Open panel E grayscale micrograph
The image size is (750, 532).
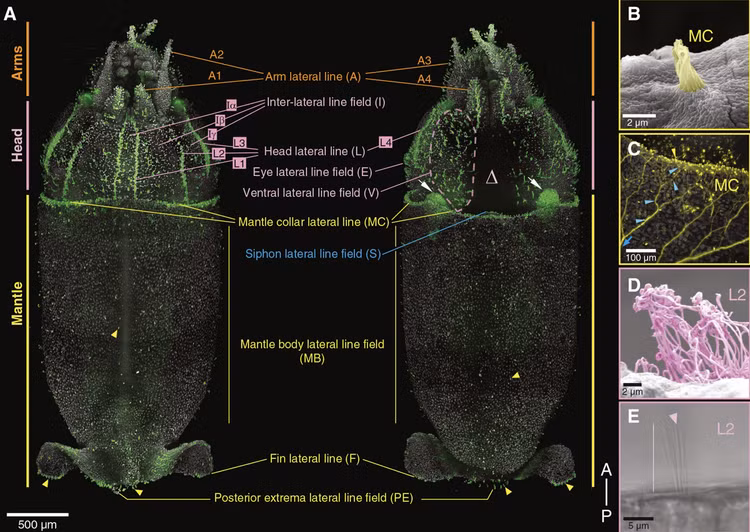(x=684, y=467)
